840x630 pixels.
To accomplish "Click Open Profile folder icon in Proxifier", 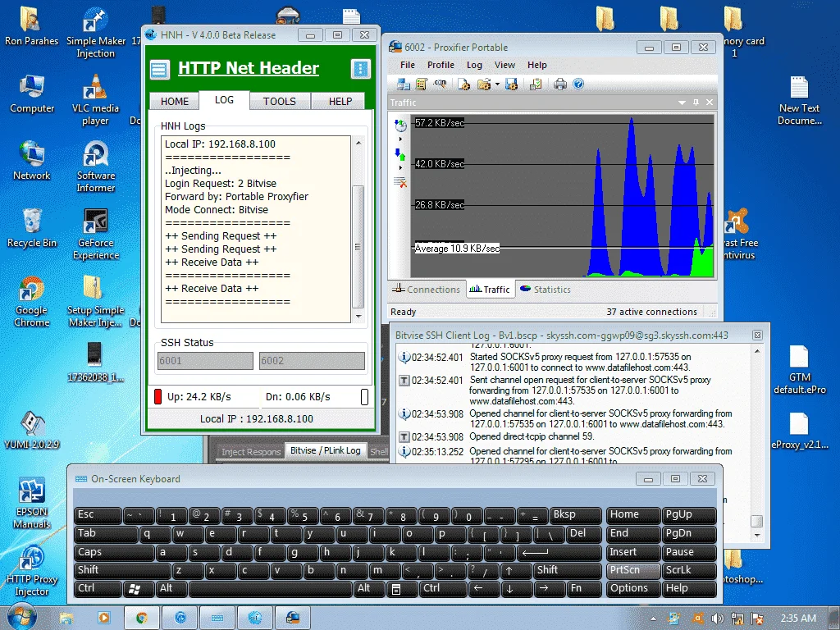I will tap(484, 84).
